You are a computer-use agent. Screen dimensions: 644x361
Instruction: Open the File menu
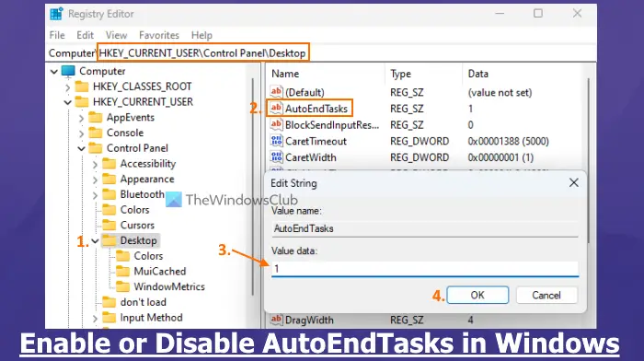tap(57, 35)
